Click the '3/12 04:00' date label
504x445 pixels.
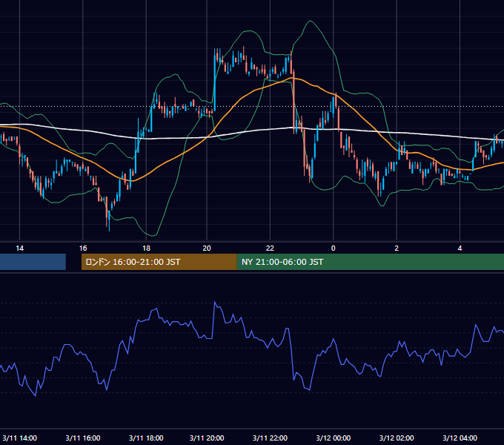click(x=460, y=438)
